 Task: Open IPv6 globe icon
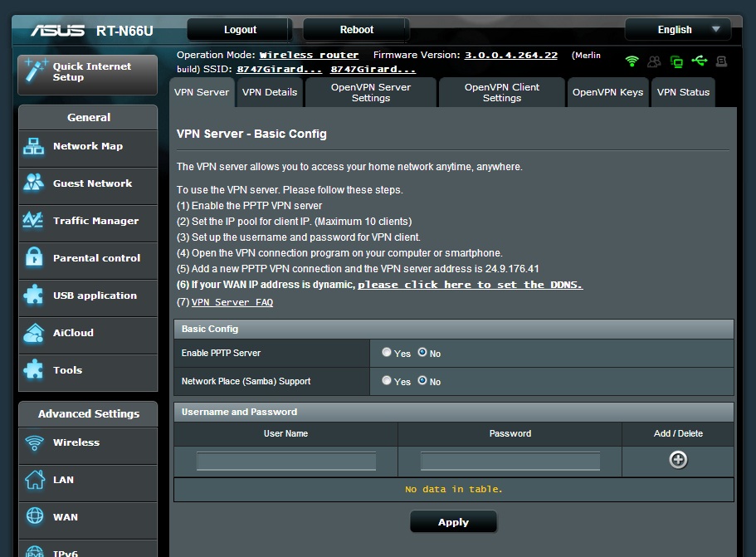35,552
